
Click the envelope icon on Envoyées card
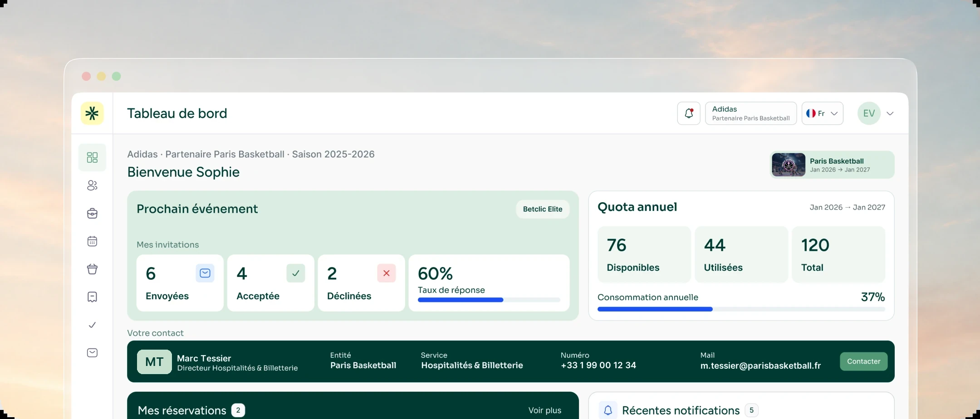coord(205,273)
